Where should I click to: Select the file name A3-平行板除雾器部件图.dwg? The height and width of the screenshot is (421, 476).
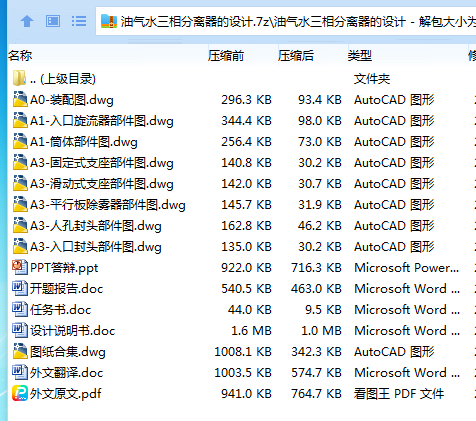pos(108,205)
